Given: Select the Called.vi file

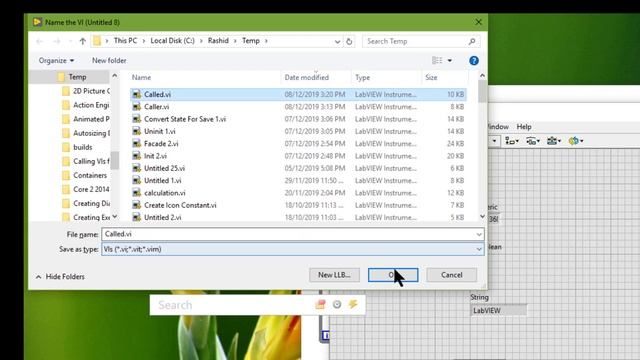Looking at the screenshot, I should pyautogui.click(x=298, y=94).
